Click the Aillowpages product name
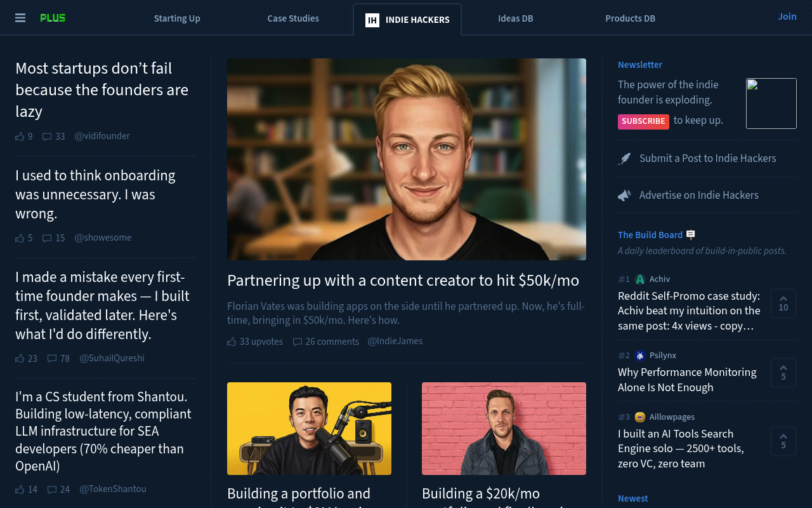Image resolution: width=812 pixels, height=508 pixels. [x=672, y=417]
